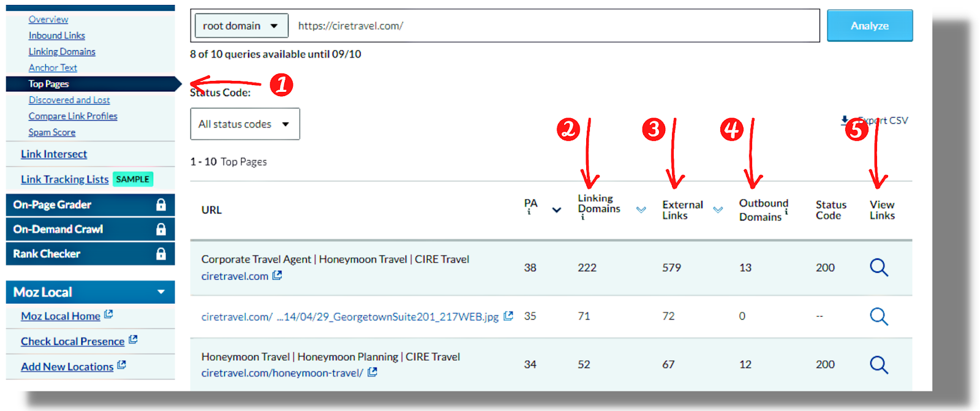Image resolution: width=980 pixels, height=411 pixels.
Task: Open the root domain scope dropdown
Action: click(241, 26)
